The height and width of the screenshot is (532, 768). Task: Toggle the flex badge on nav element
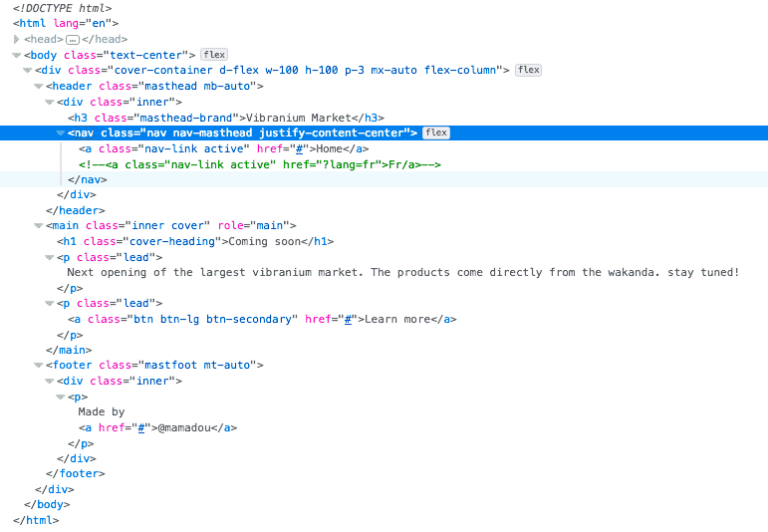(436, 133)
